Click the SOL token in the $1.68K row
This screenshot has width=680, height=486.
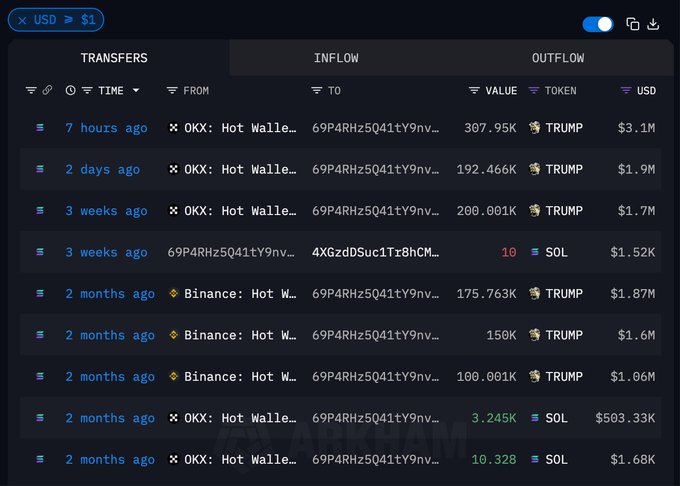pos(556,459)
